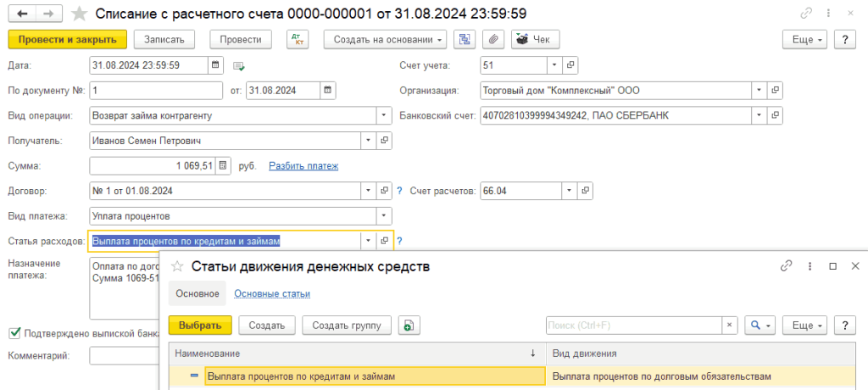Click the copy link icon in header
The width and height of the screenshot is (868, 390).
(x=805, y=14)
